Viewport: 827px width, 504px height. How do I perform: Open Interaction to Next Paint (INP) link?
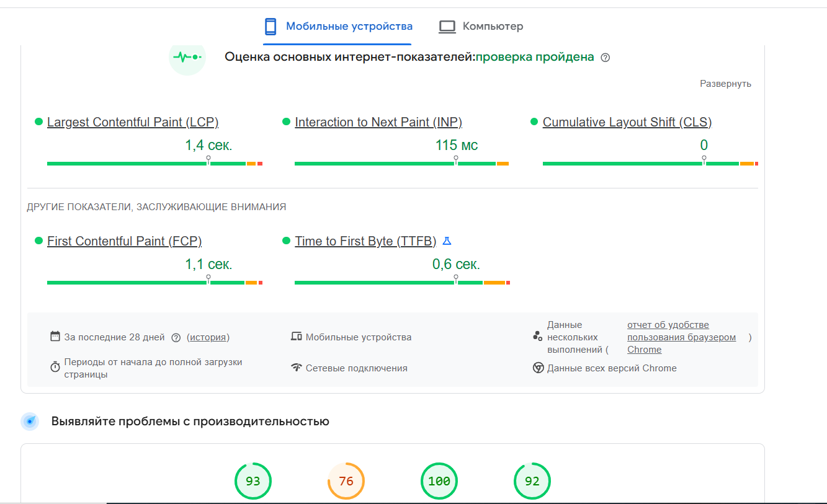[378, 122]
